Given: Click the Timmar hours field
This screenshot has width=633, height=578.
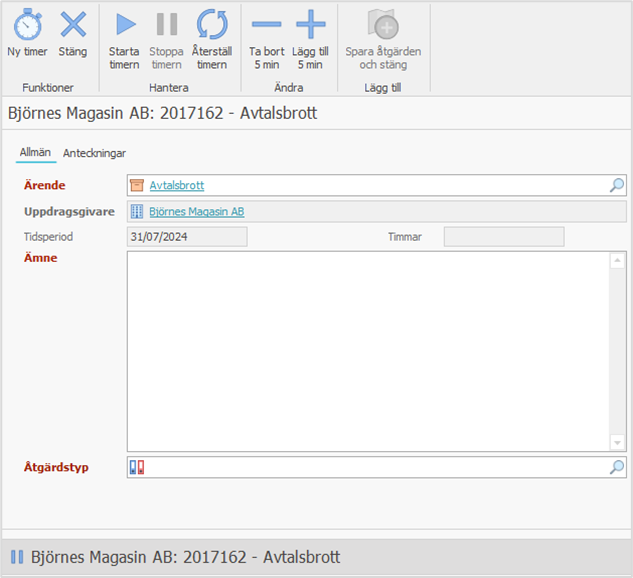Looking at the screenshot, I should coord(503,237).
